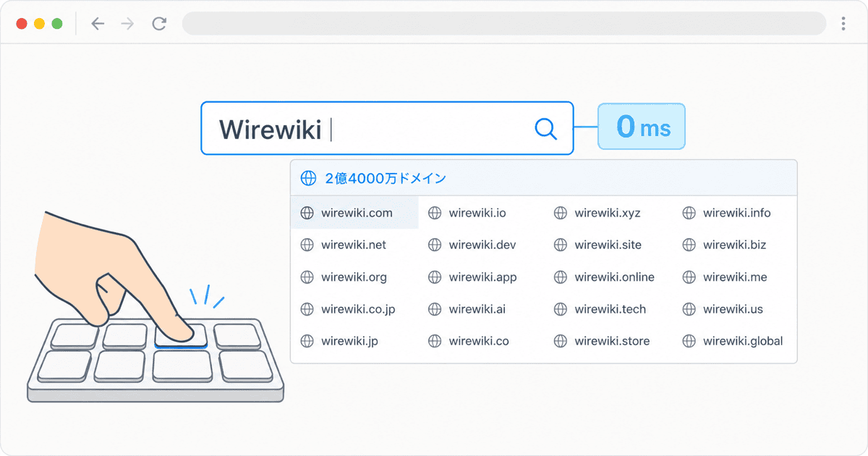The width and height of the screenshot is (868, 456).
Task: Click the globe icon next to wirewiki.global
Action: tap(689, 341)
